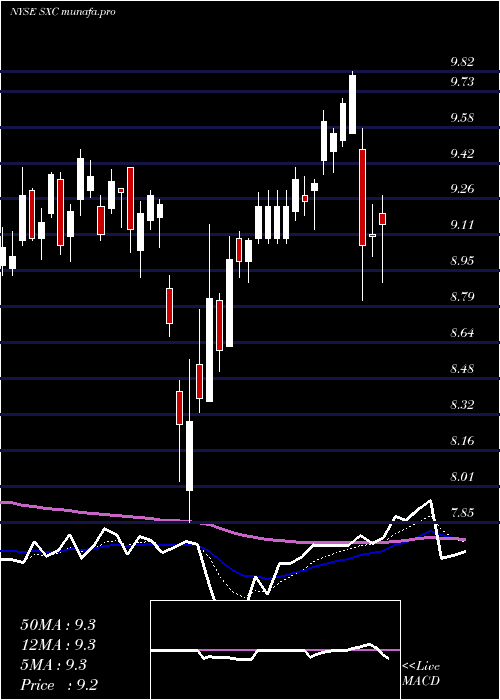Select the 8.95 price level label
Screen dimensions: 500x700
462,261
